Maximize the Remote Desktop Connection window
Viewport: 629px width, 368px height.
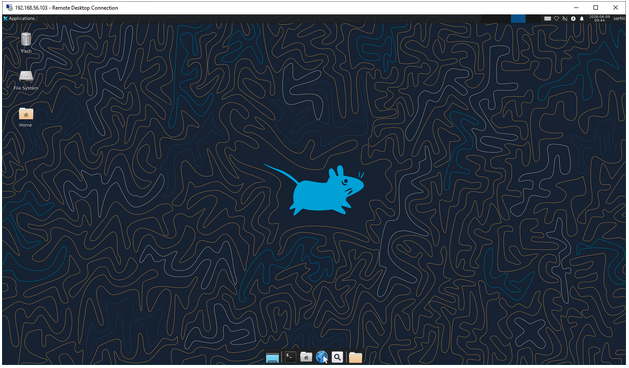pos(596,8)
